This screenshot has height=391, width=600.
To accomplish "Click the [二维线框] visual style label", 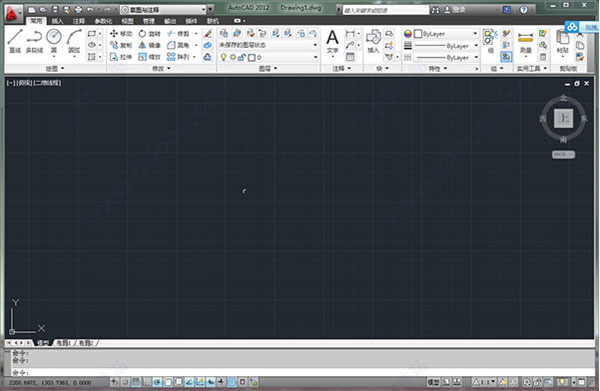I will 47,83.
